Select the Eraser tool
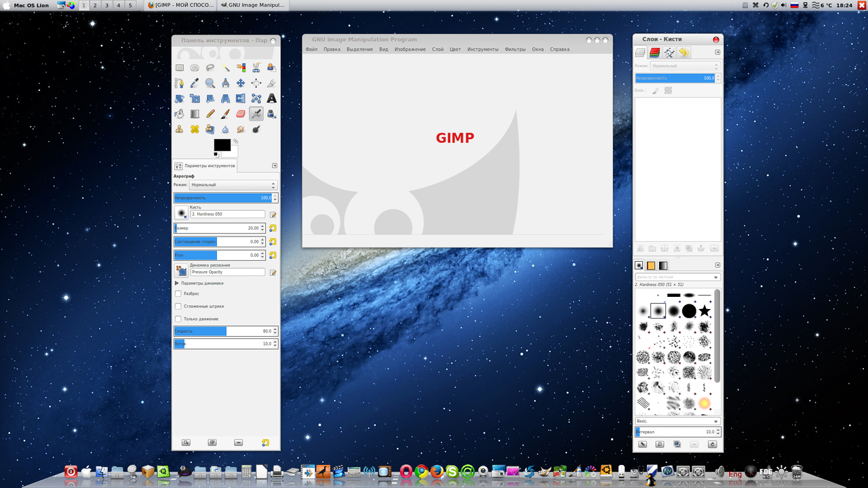Screen dimensions: 868x488 click(241, 114)
